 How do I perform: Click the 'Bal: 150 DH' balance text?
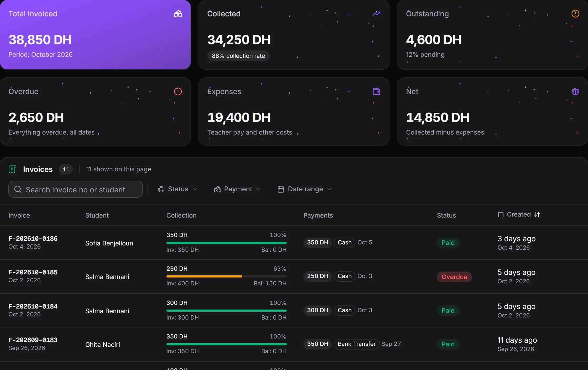(x=270, y=283)
